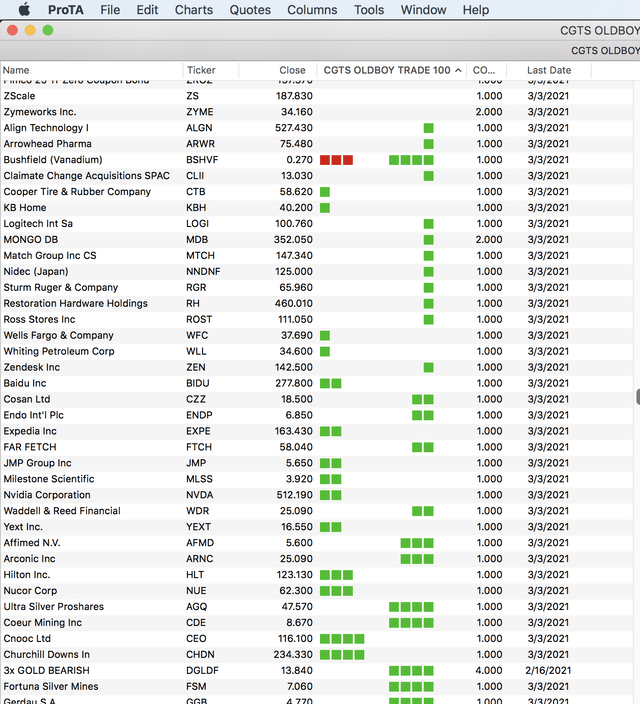Click Expedia close price 163.430

(x=294, y=431)
